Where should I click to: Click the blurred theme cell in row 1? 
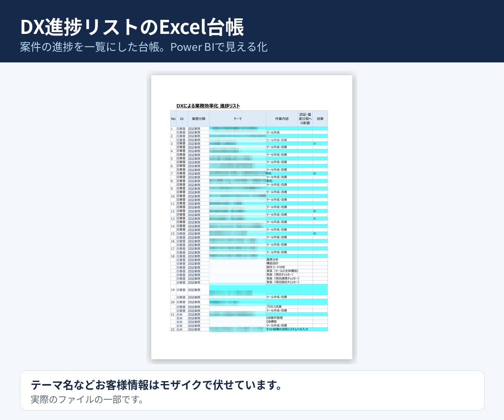[238, 129]
